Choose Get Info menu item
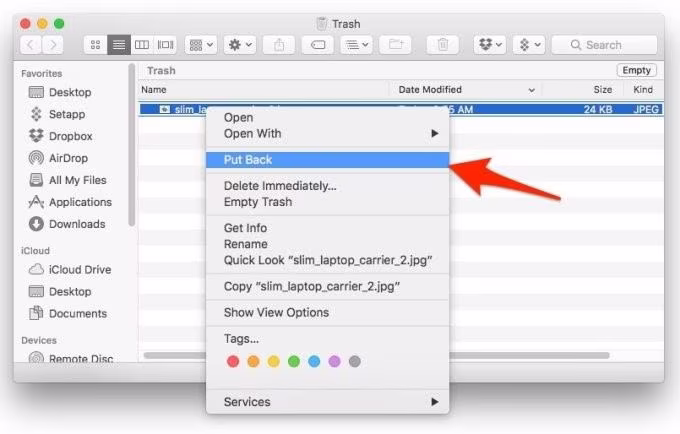 coord(327,228)
